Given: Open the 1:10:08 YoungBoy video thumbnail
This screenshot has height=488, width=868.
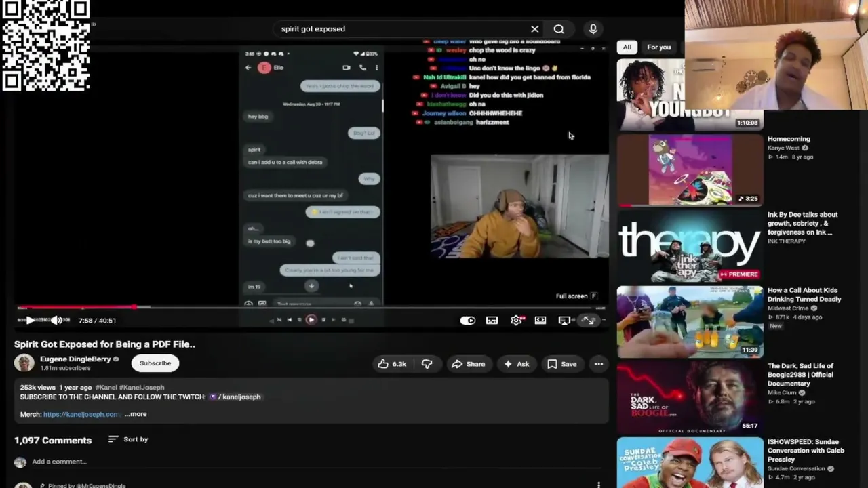Looking at the screenshot, I should pos(690,94).
